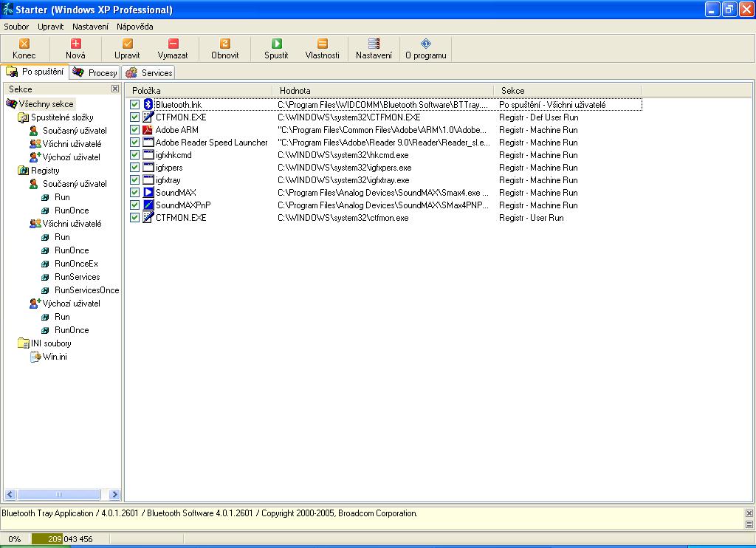Select the last CTFMON.EXE User Run row
Screen dimensions: 756x548
click(x=384, y=218)
